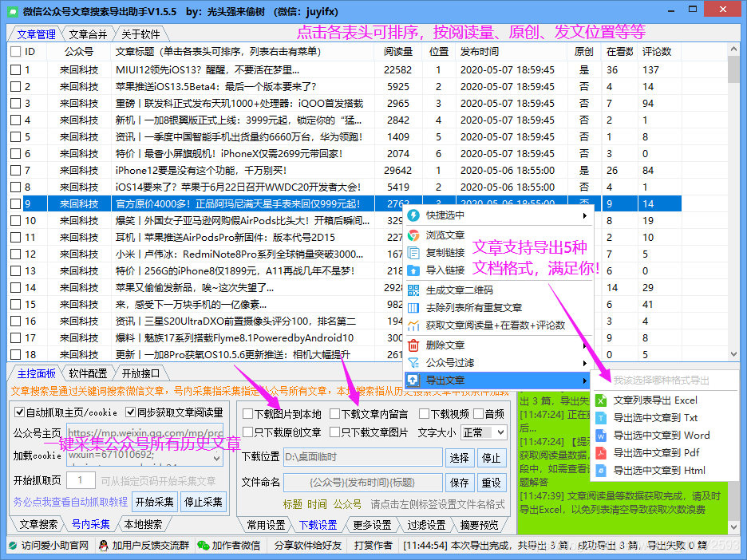Click the 保存 file naming button
Image resolution: width=747 pixels, height=560 pixels.
point(459,483)
